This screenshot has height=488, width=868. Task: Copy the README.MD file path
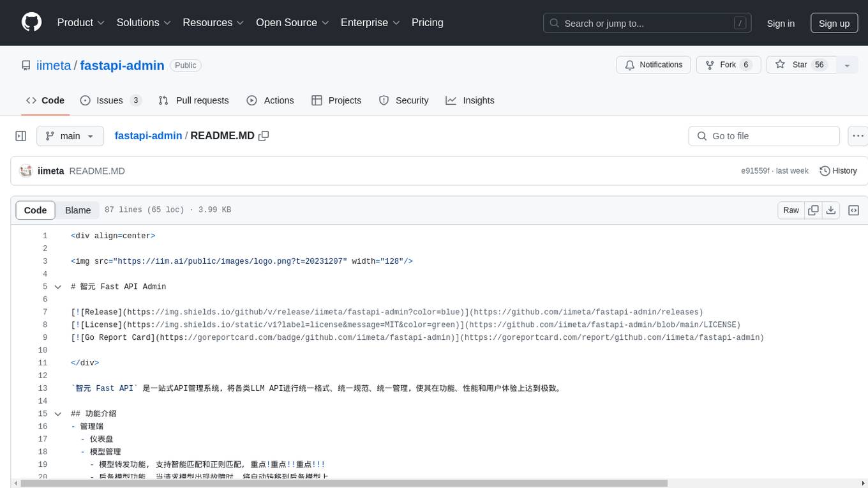[x=264, y=136]
